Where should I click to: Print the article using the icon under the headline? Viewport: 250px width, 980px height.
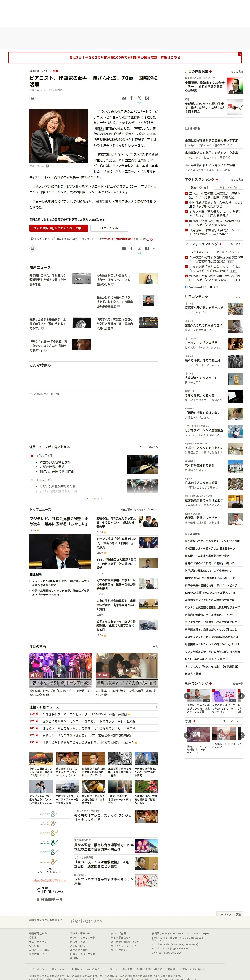tap(33, 98)
